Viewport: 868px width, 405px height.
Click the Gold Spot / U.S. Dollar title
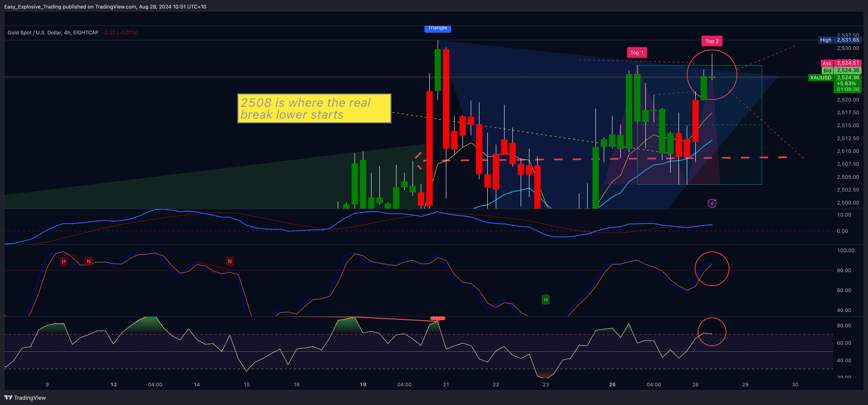click(53, 33)
